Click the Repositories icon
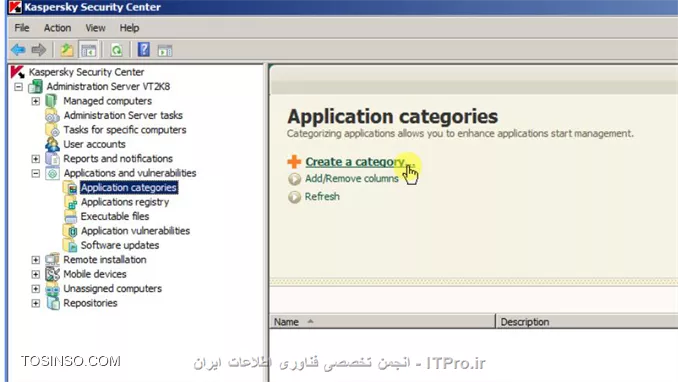678x382 pixels. pyautogui.click(x=52, y=303)
